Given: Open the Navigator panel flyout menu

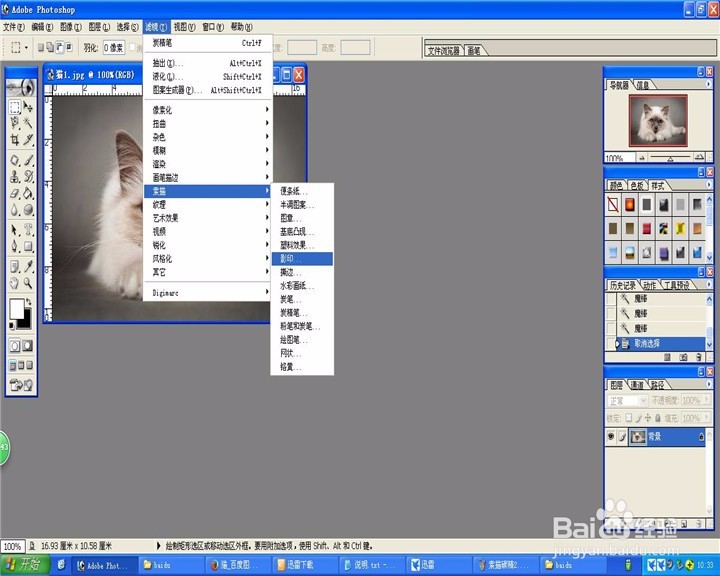Looking at the screenshot, I should pyautogui.click(x=709, y=84).
